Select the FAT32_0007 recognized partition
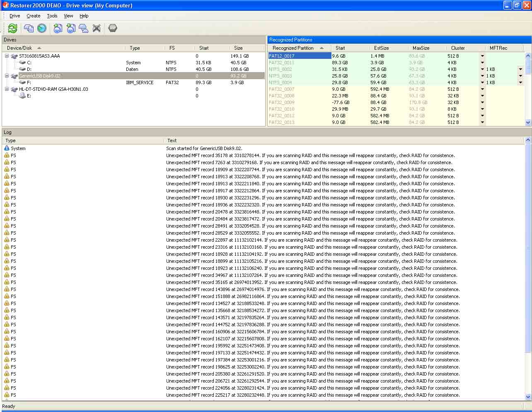 pyautogui.click(x=282, y=89)
